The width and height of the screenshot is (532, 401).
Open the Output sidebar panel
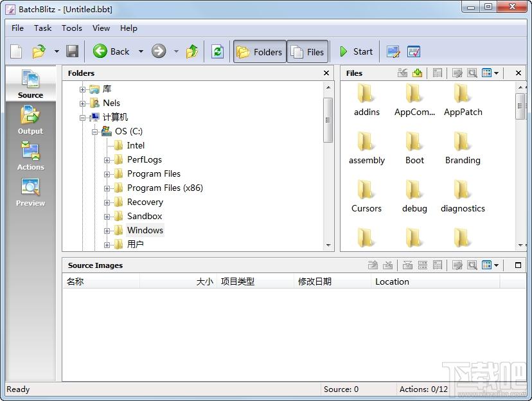[x=31, y=120]
